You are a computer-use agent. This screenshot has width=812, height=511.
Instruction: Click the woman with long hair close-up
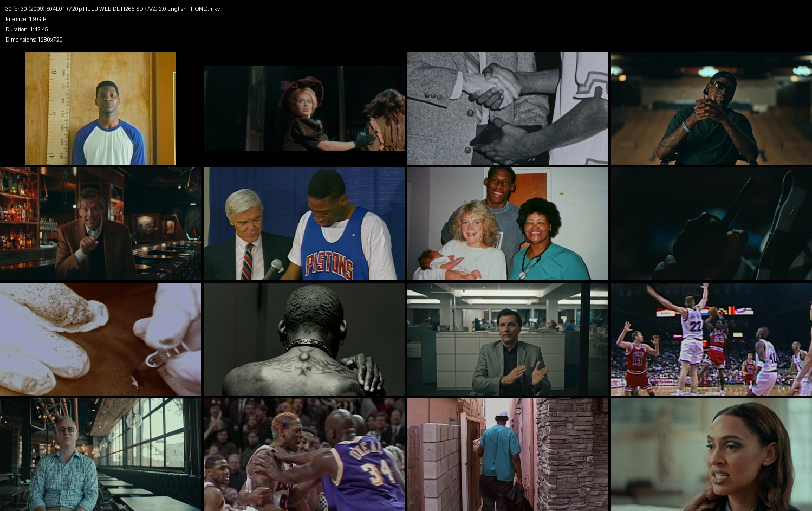click(x=711, y=455)
